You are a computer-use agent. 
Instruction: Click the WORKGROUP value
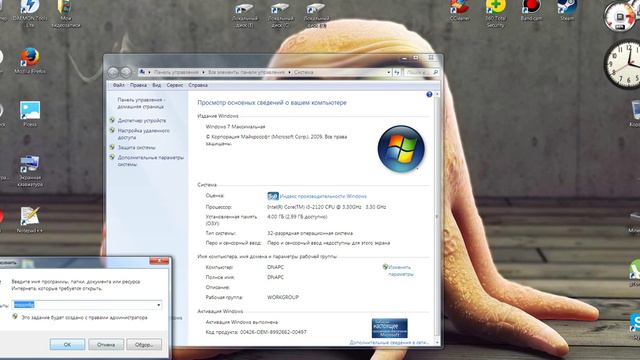(x=283, y=298)
